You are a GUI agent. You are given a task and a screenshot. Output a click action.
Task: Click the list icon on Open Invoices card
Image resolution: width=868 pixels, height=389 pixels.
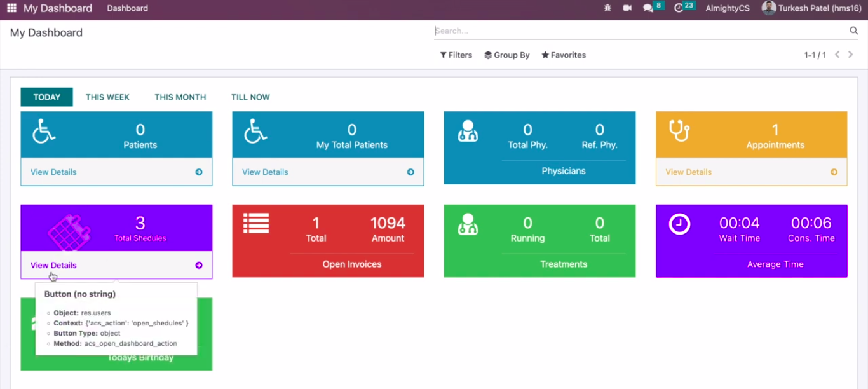point(256,223)
